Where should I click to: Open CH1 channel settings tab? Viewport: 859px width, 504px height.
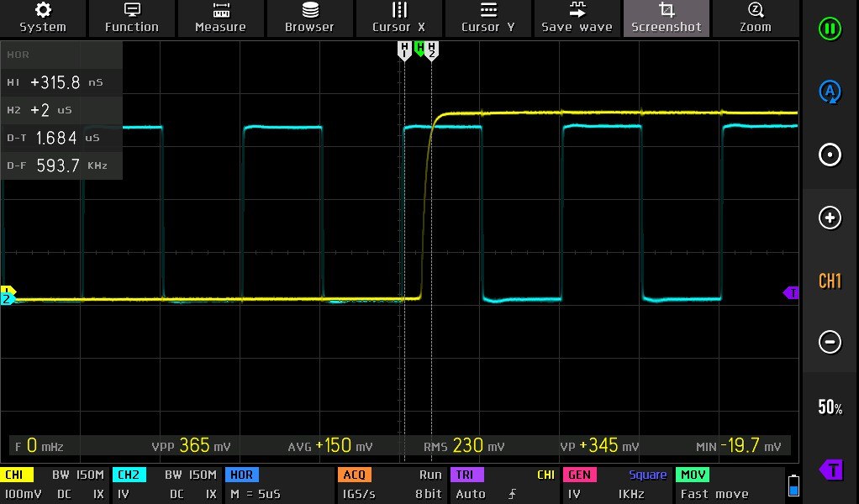click(17, 475)
